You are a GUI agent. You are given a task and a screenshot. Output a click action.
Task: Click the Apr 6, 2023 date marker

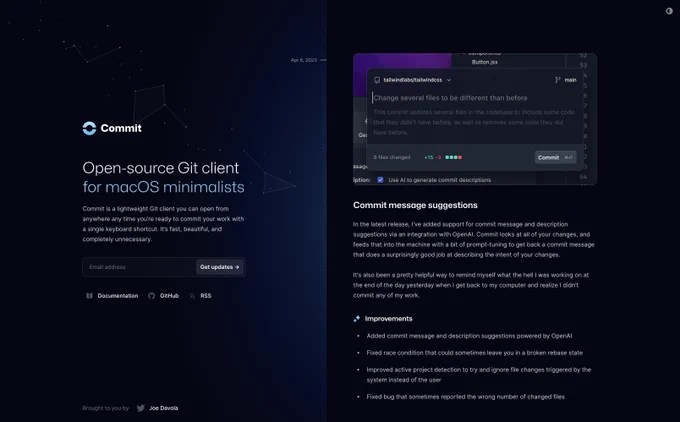click(x=304, y=60)
